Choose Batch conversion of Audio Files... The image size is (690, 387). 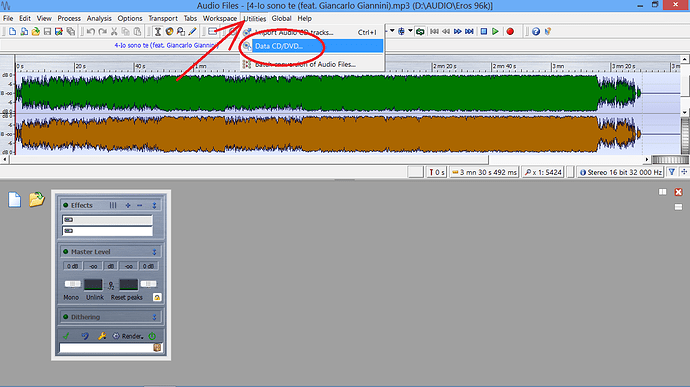click(312, 64)
